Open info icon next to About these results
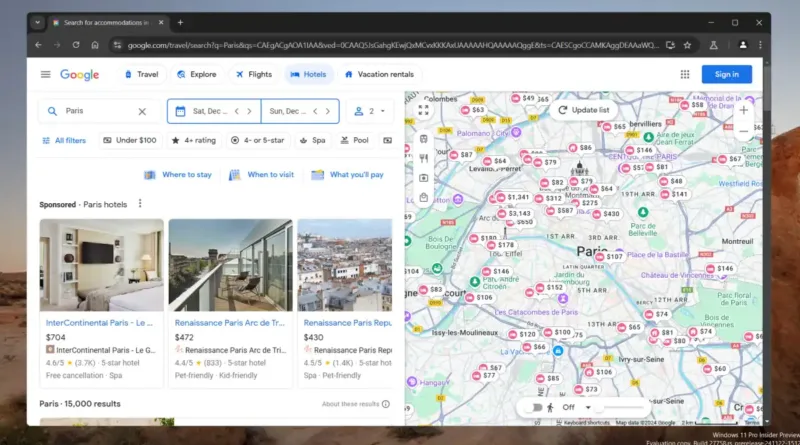The width and height of the screenshot is (800, 445). [x=386, y=404]
